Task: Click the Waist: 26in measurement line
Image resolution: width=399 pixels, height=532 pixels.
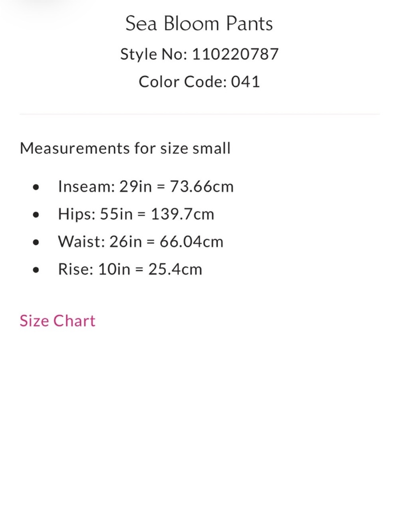Action: tap(140, 242)
